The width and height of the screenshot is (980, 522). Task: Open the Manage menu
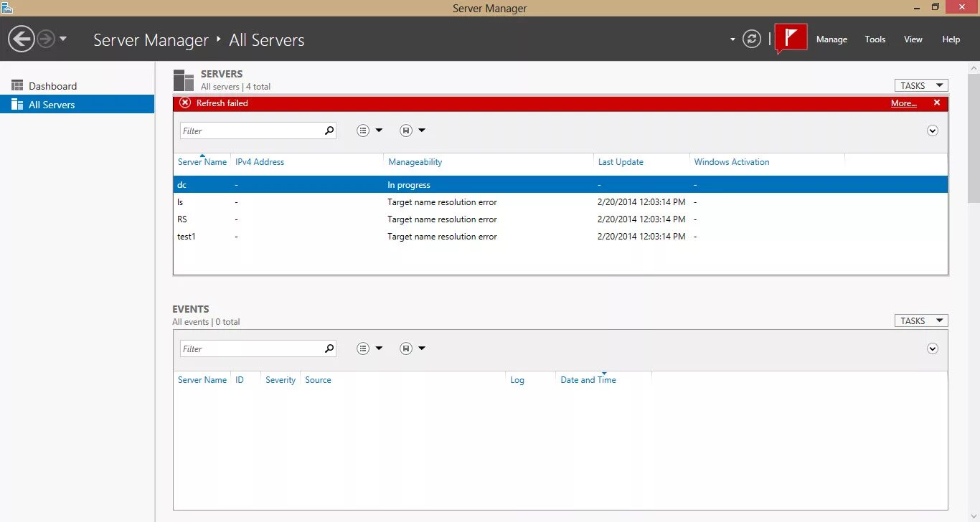[831, 39]
